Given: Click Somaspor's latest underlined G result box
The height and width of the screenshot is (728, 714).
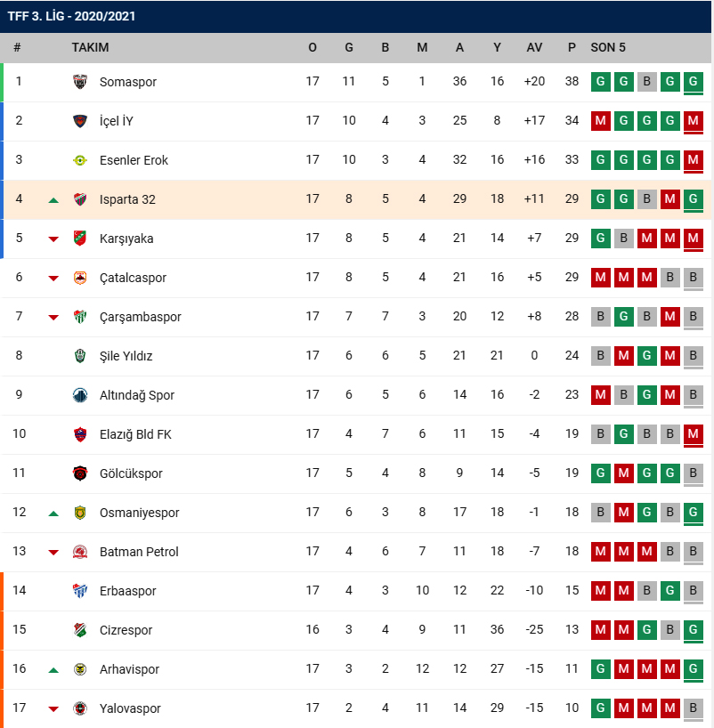Looking at the screenshot, I should [694, 82].
